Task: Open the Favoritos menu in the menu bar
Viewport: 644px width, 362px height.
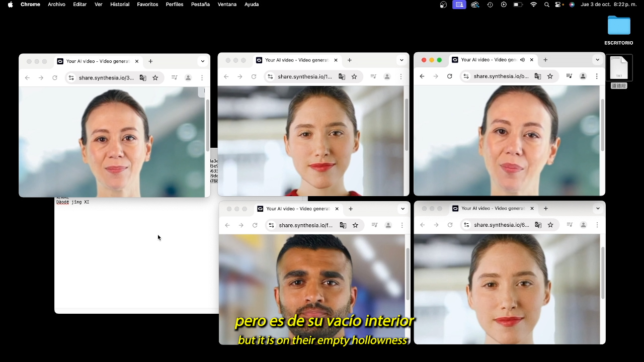Action: (x=147, y=5)
